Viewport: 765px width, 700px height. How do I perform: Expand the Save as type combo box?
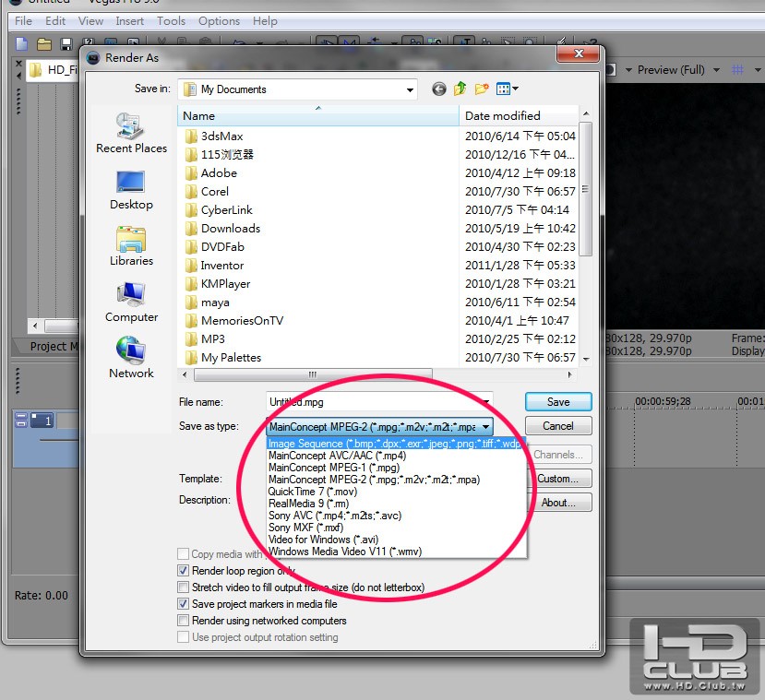click(x=486, y=427)
